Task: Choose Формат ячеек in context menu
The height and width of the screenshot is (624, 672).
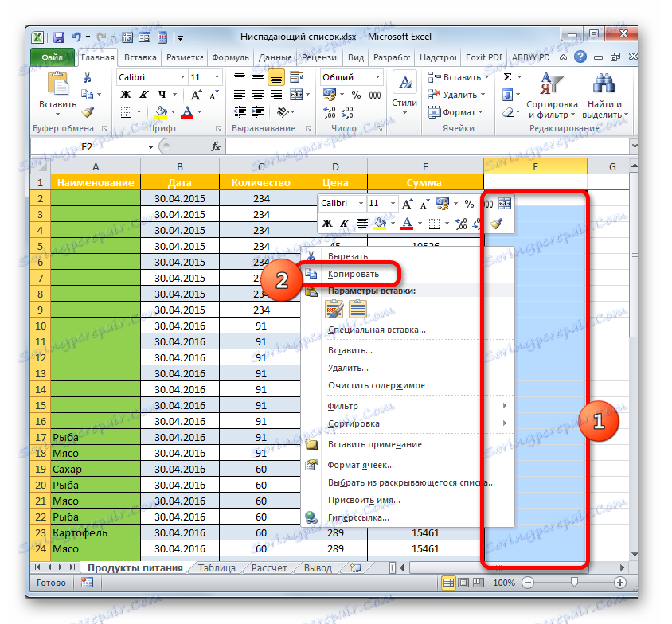Action: [361, 465]
